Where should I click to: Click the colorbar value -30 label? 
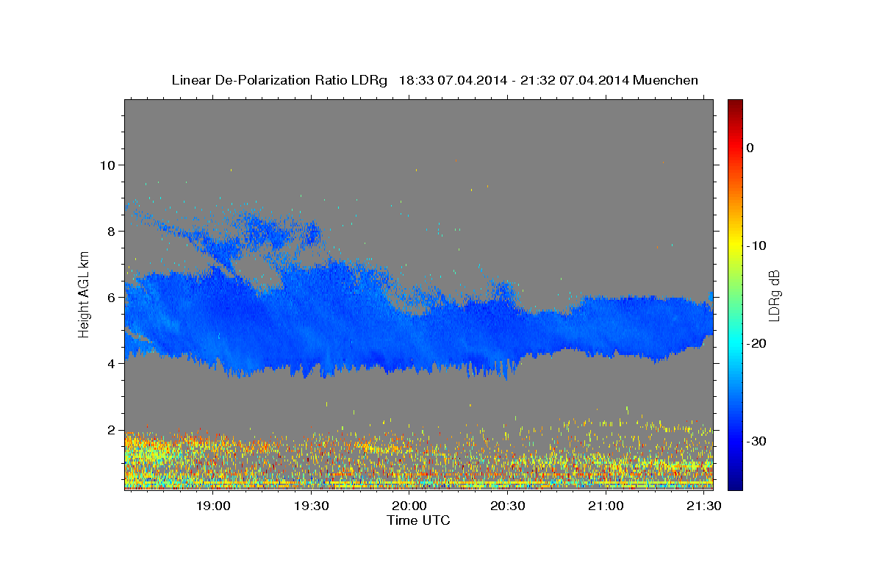click(757, 441)
